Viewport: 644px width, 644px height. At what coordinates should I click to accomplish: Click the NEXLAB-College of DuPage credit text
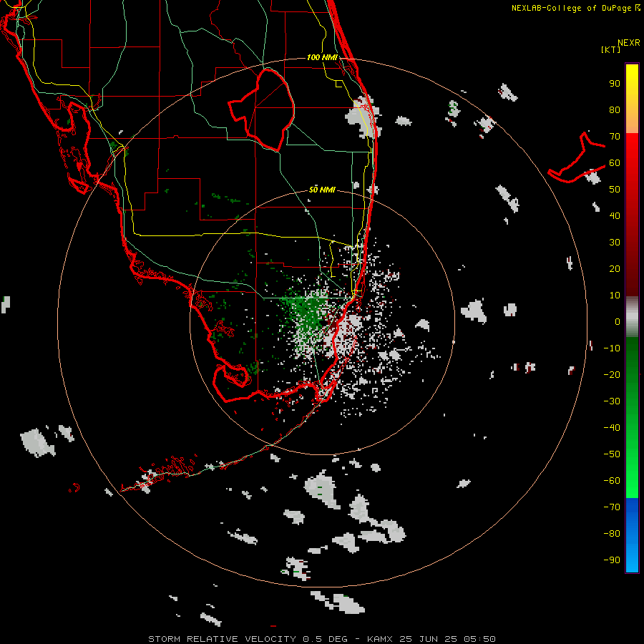point(572,8)
